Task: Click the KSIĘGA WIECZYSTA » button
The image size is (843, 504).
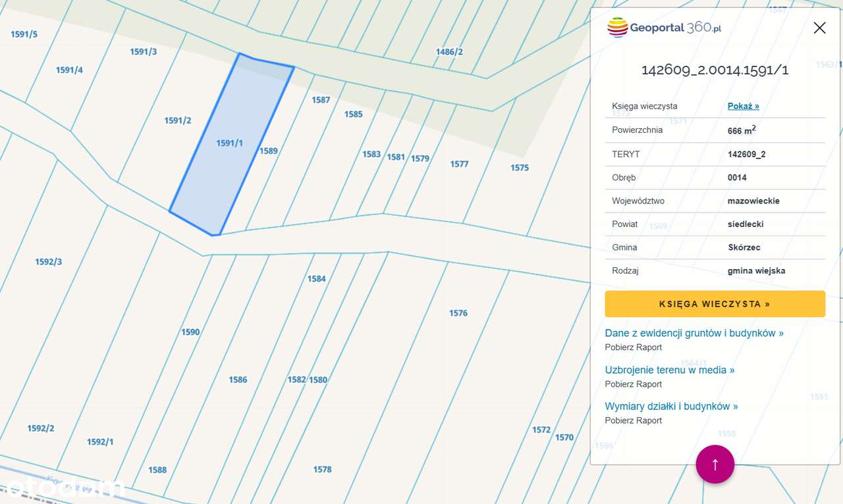Action: click(715, 304)
